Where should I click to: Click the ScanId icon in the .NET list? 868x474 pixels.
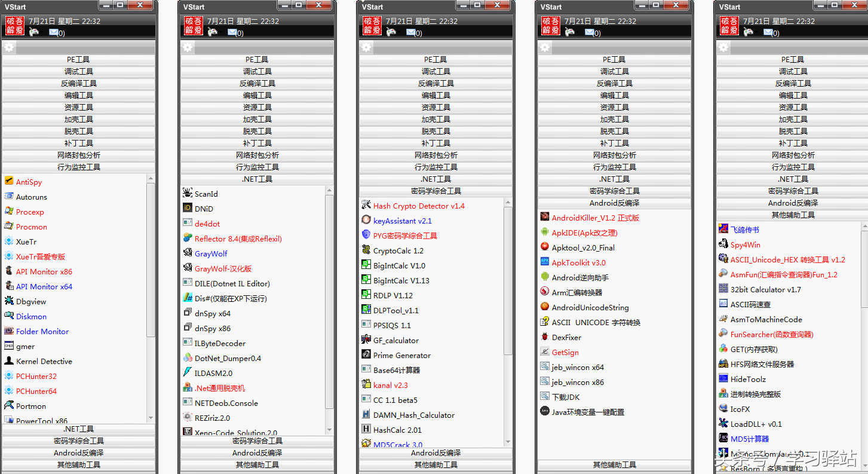click(x=188, y=194)
